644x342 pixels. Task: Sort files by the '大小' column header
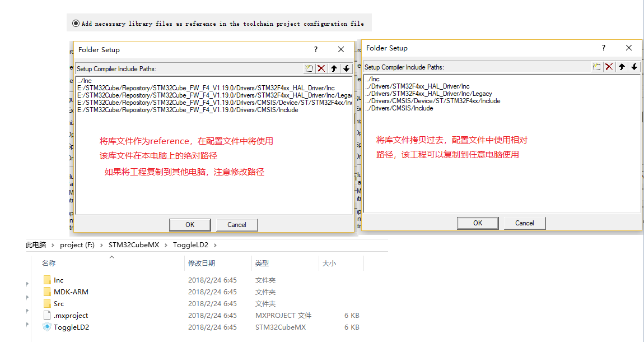click(x=329, y=264)
